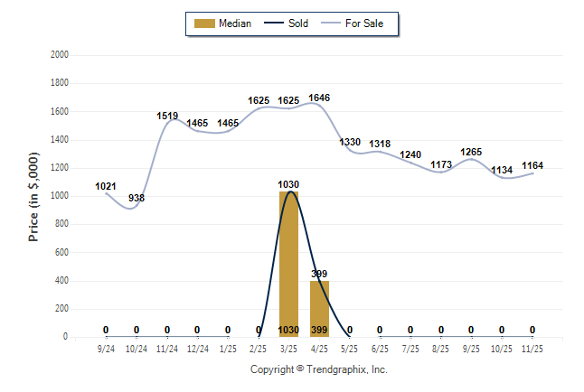Click the 1519 data label
The height and width of the screenshot is (392, 584).
[167, 117]
